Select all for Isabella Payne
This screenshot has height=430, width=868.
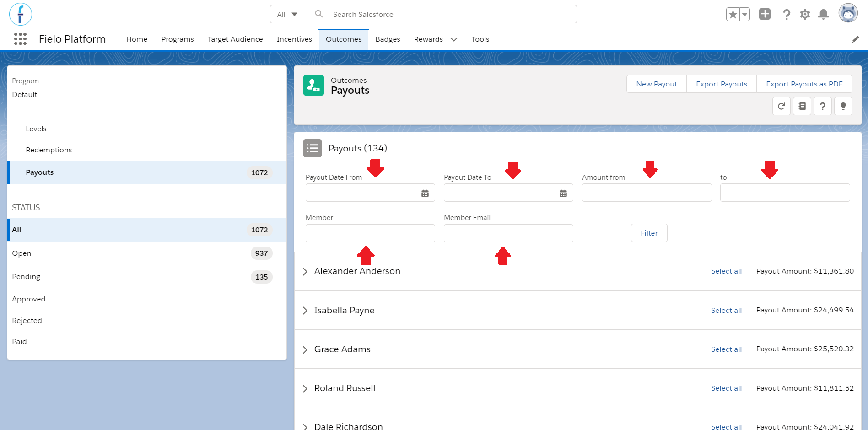(x=727, y=311)
